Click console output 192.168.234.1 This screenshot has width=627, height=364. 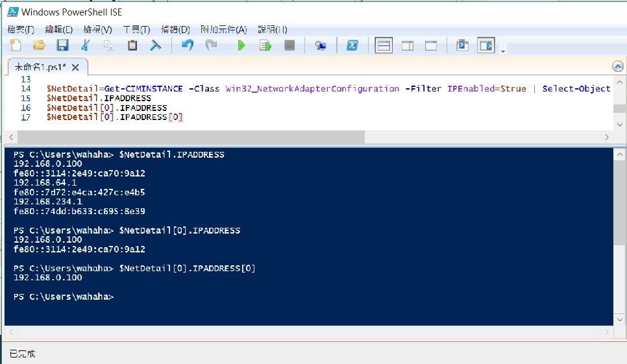tap(47, 202)
